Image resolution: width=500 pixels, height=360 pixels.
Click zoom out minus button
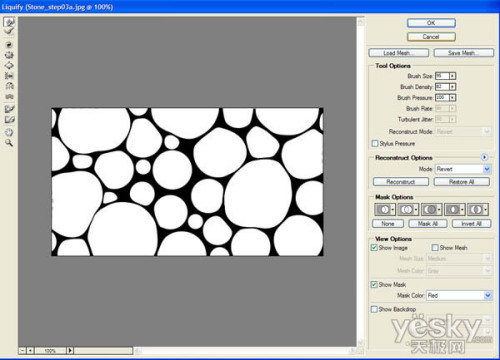(x=22, y=350)
